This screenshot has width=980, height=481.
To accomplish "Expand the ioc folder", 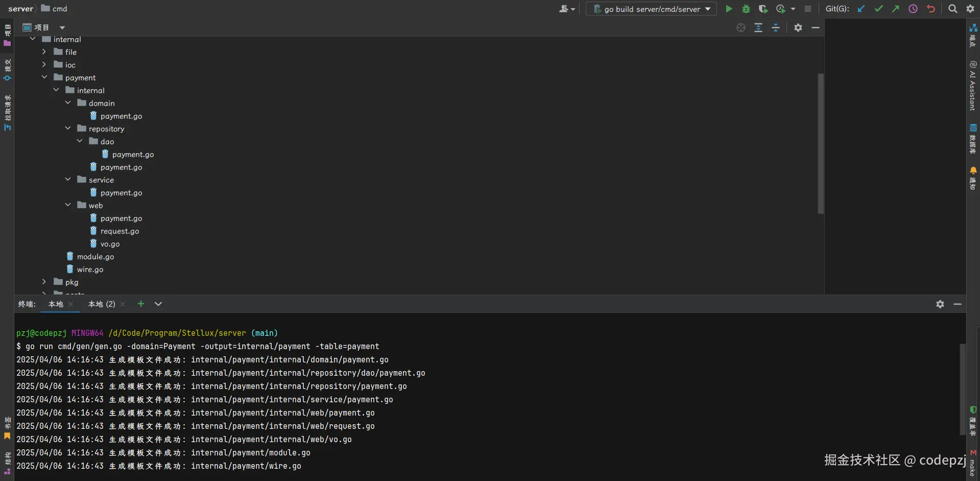I will point(44,64).
